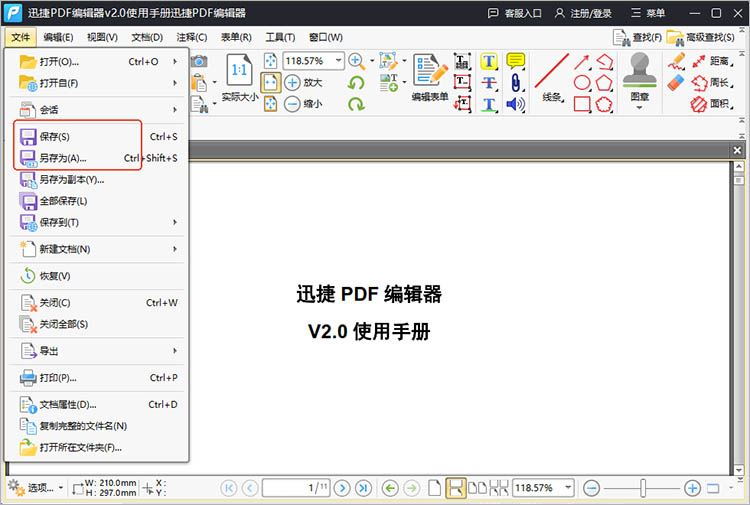750x505 pixels.
Task: Enable single page layout in status bar
Action: 434,488
